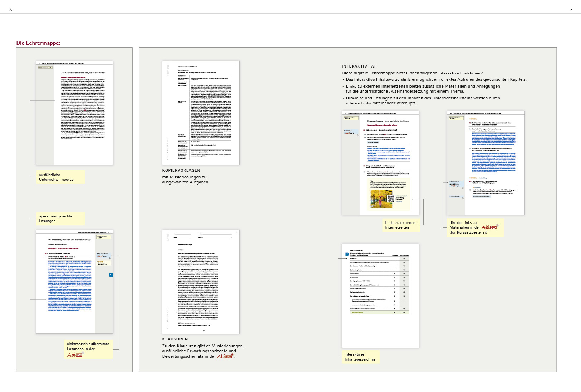Click the 'ausführliche Unterrichtshinweise' yellow label
Screen dimensions: 581x392
click(x=56, y=177)
